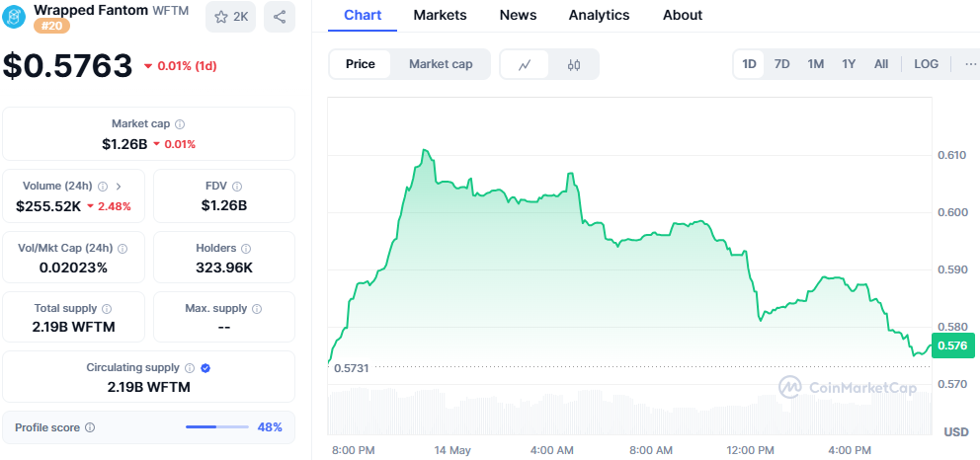Click the 0.5731 opening price label
Viewport: 980px width, 460px height.
pos(352,368)
